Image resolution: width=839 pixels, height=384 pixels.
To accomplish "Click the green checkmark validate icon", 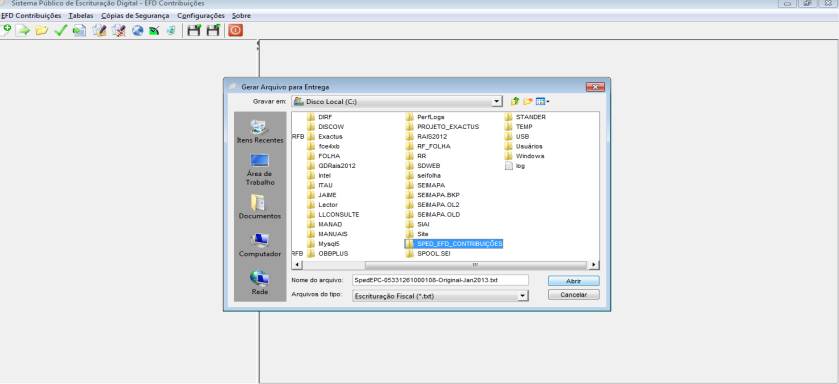I will pos(60,30).
